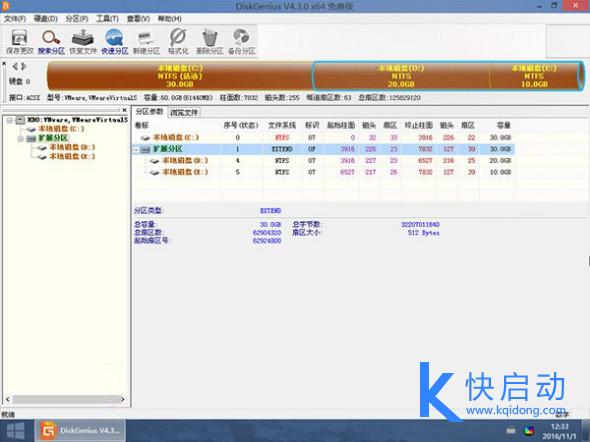Open the Tools (工具) menu
Image resolution: width=590 pixels, height=442 pixels.
pyautogui.click(x=107, y=18)
